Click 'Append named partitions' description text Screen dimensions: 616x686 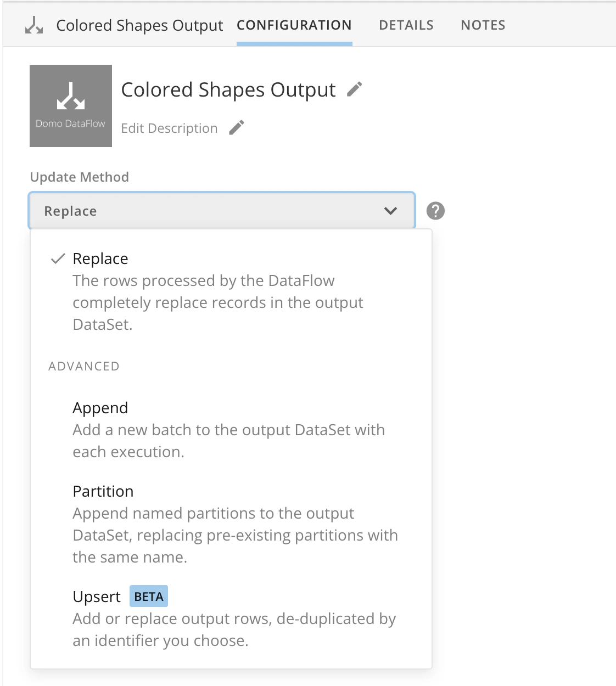tap(236, 535)
